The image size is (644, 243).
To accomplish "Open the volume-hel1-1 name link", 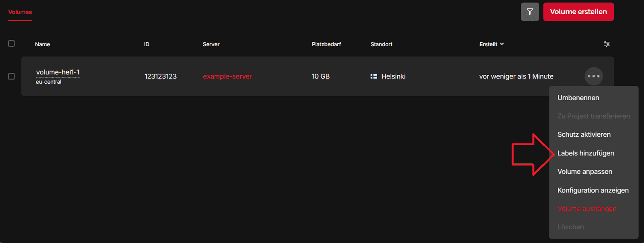I will [x=58, y=72].
